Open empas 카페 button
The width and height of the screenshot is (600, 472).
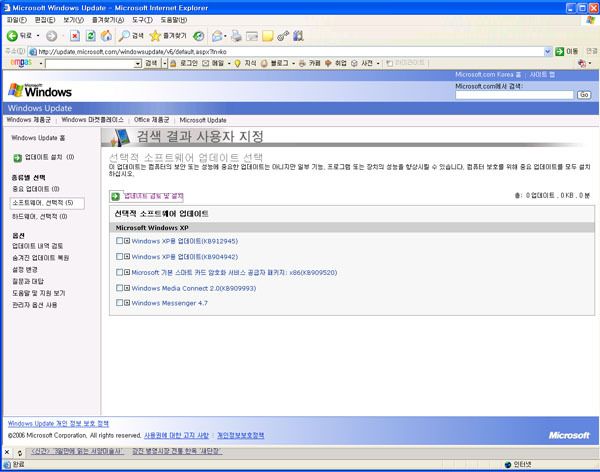310,63
